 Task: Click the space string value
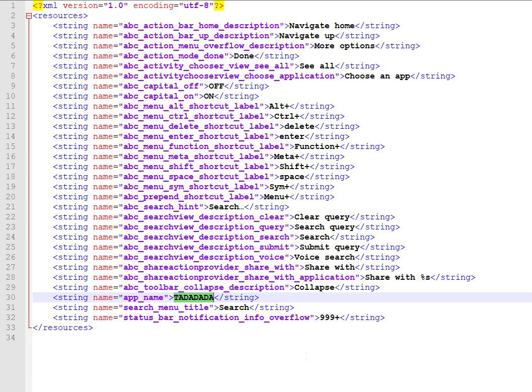click(x=292, y=177)
